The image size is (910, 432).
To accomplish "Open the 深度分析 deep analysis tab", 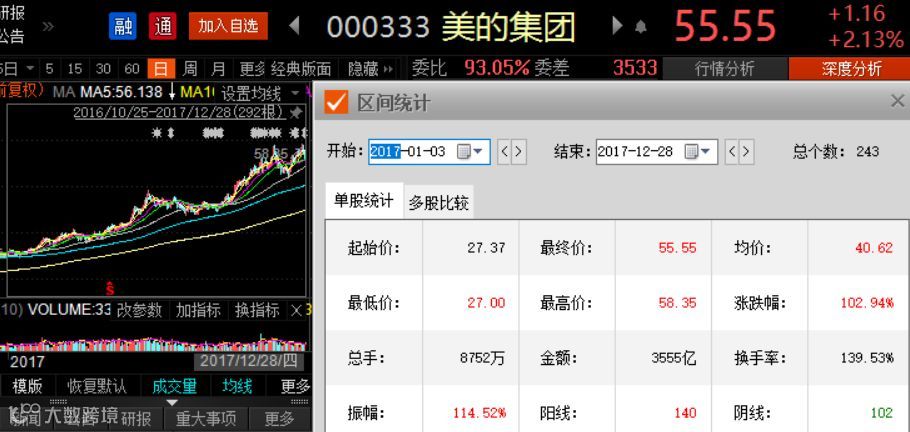I will 851,69.
